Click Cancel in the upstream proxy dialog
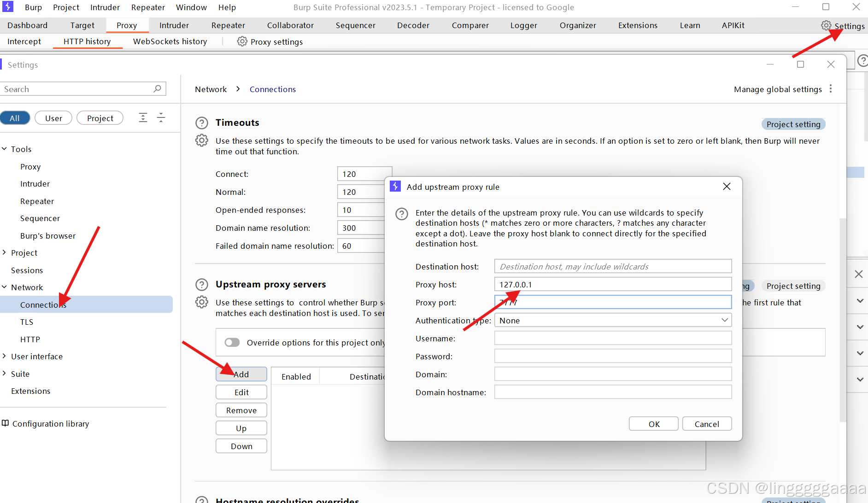The height and width of the screenshot is (503, 868). [x=707, y=424]
